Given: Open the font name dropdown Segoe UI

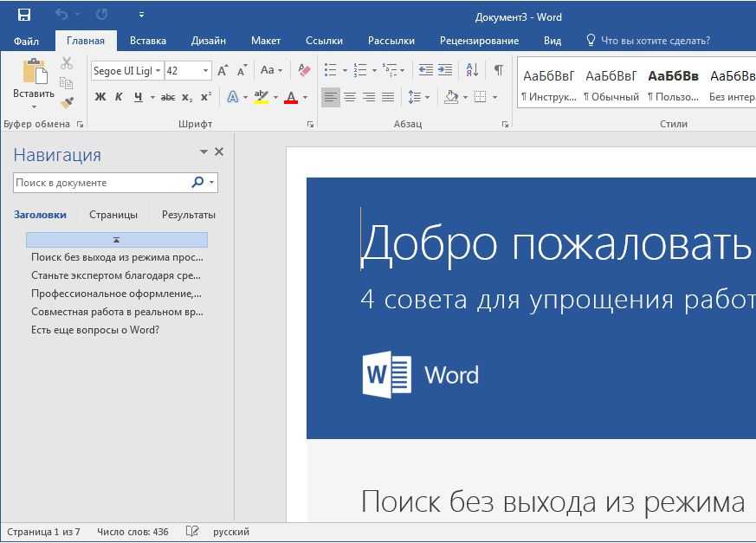Looking at the screenshot, I should tap(158, 71).
